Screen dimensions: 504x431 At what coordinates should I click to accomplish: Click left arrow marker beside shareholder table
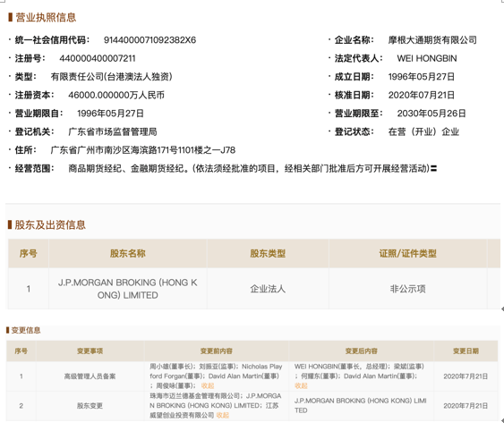502,309
